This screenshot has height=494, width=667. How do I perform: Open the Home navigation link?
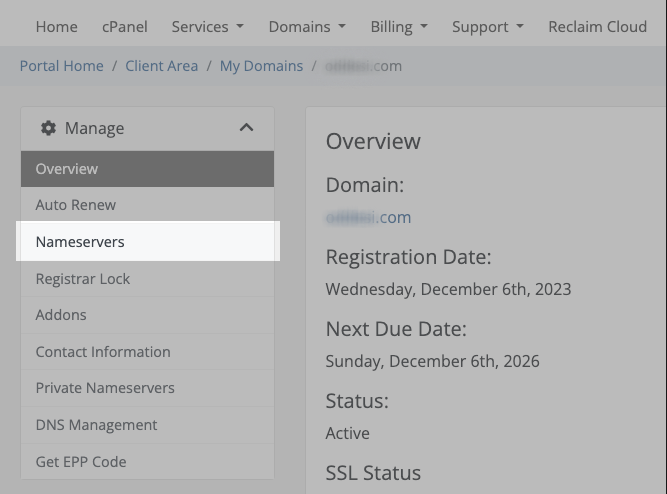coord(57,27)
